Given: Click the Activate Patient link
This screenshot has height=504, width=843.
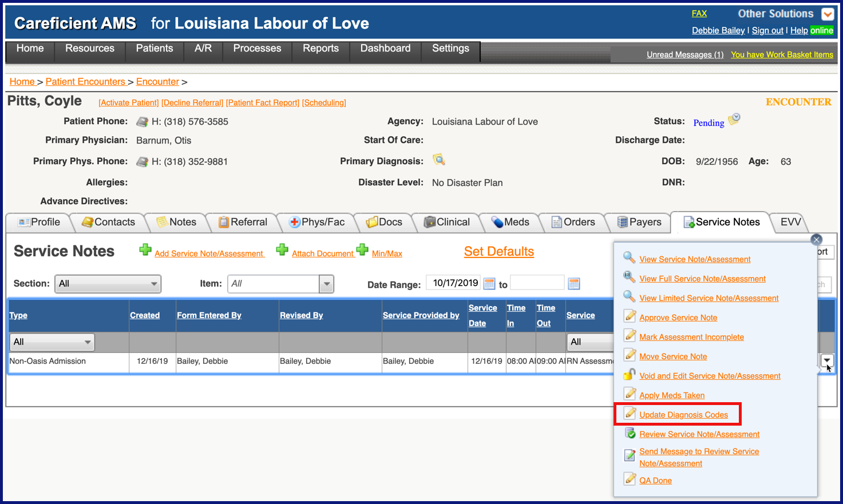Looking at the screenshot, I should tap(129, 103).
